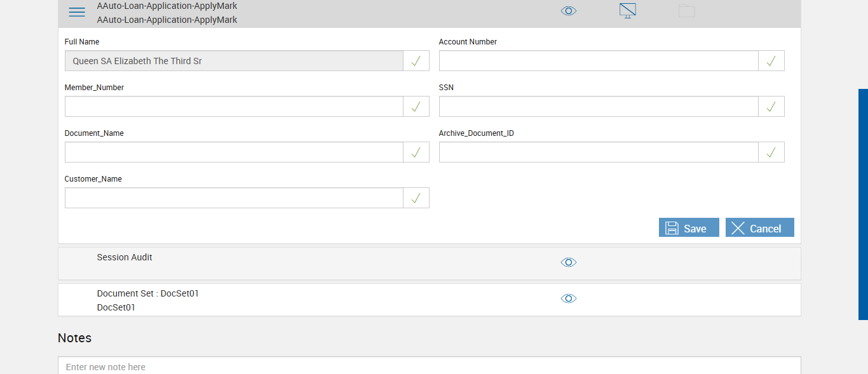868x374 pixels.
Task: Click the checkmark beside Full Name field
Action: [416, 61]
